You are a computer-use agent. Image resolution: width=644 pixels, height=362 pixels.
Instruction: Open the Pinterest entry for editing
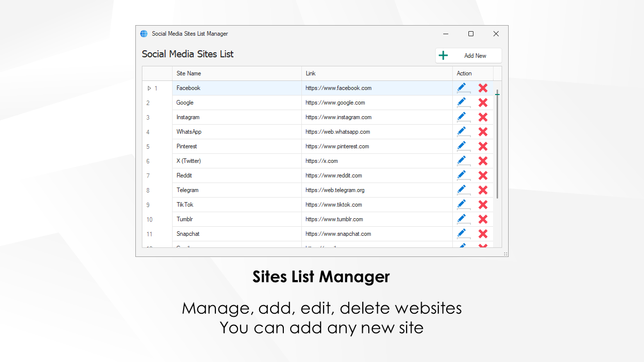click(x=462, y=146)
